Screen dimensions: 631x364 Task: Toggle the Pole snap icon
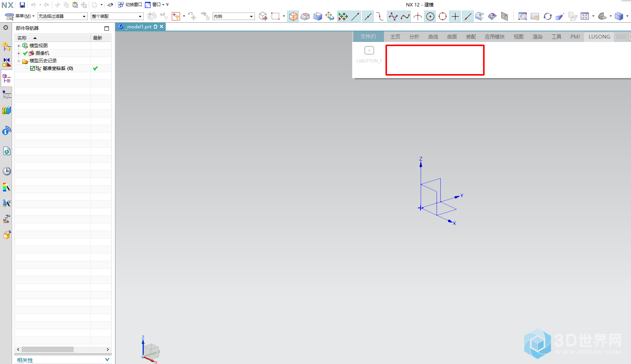point(393,16)
